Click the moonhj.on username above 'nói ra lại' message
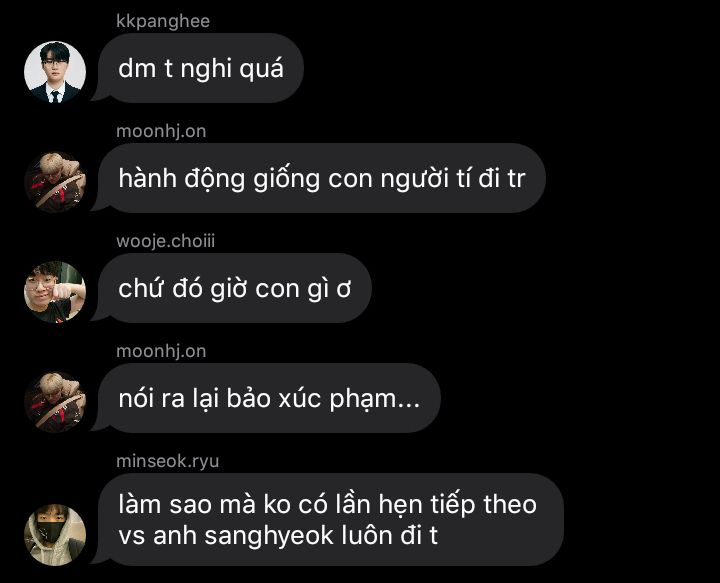This screenshot has height=583, width=720. 161,351
